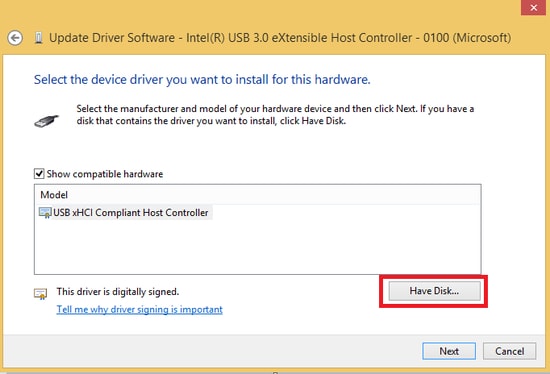Close the Update Driver Software window

coord(534,7)
